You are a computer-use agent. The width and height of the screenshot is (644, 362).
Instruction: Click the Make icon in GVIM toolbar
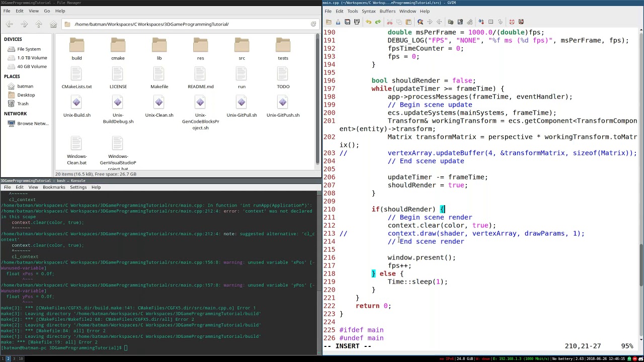481,22
